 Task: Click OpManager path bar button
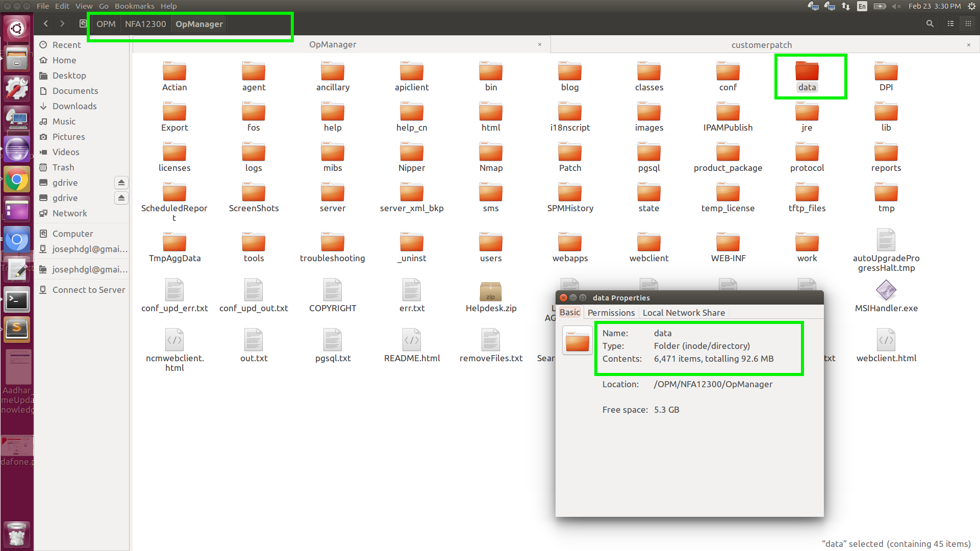(199, 24)
